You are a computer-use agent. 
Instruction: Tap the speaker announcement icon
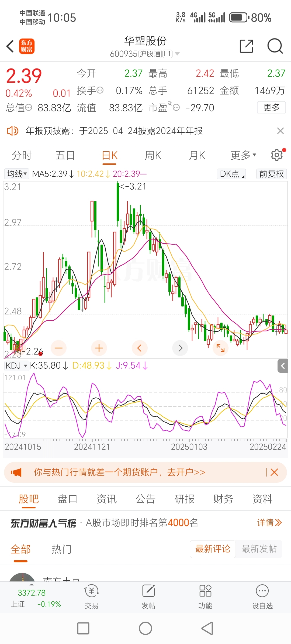coord(12,131)
